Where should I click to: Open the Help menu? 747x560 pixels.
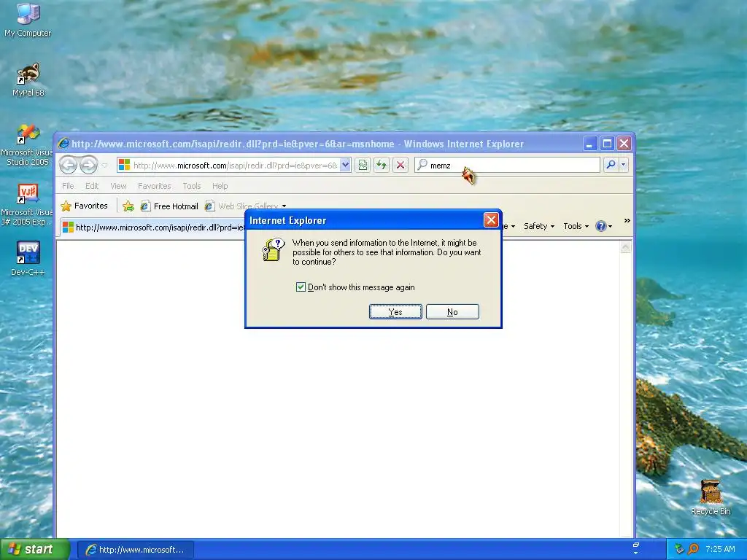click(x=220, y=186)
